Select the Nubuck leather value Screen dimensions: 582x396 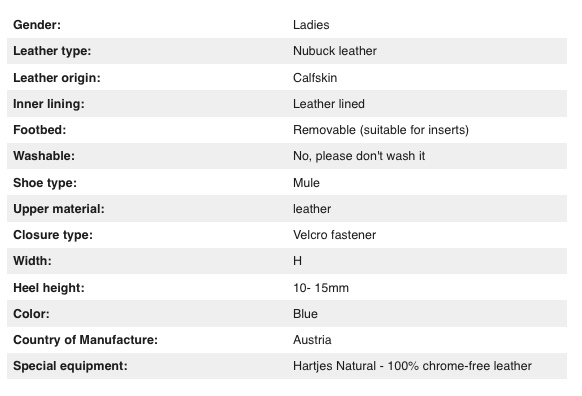point(335,51)
